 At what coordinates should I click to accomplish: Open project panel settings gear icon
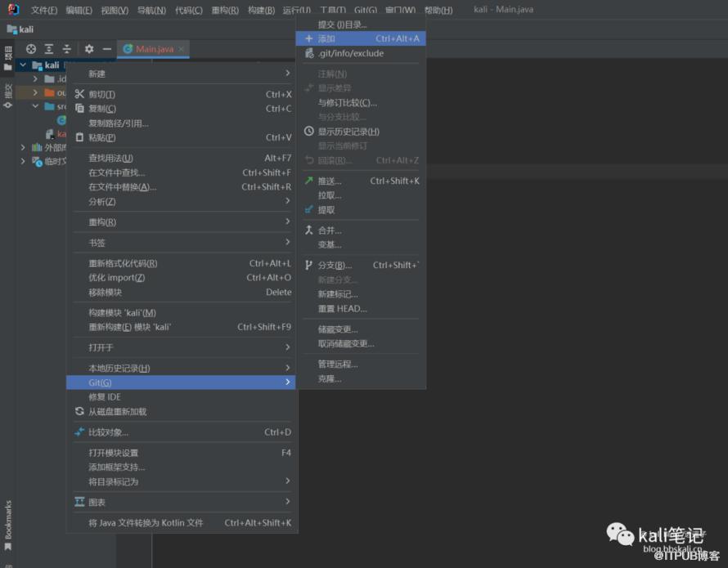click(x=89, y=49)
